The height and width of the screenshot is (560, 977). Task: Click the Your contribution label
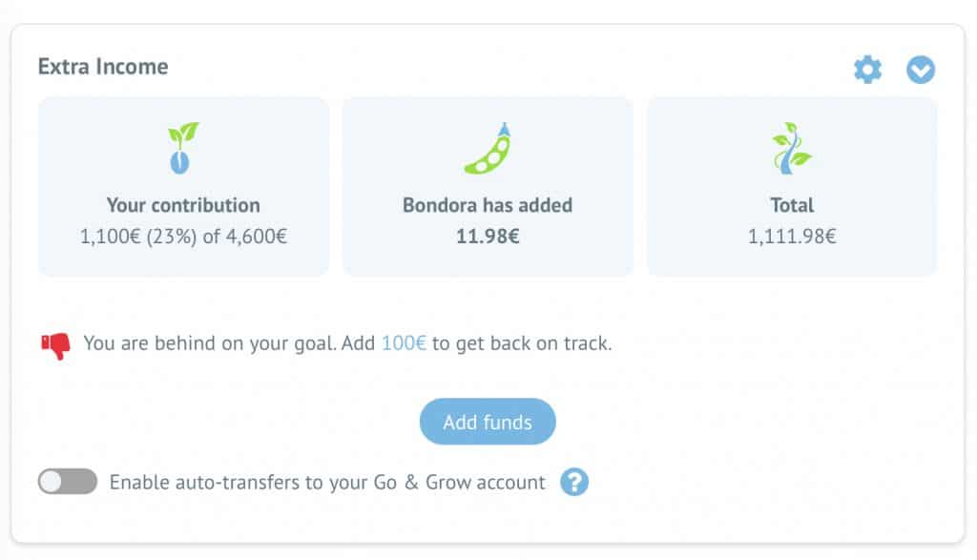point(183,205)
